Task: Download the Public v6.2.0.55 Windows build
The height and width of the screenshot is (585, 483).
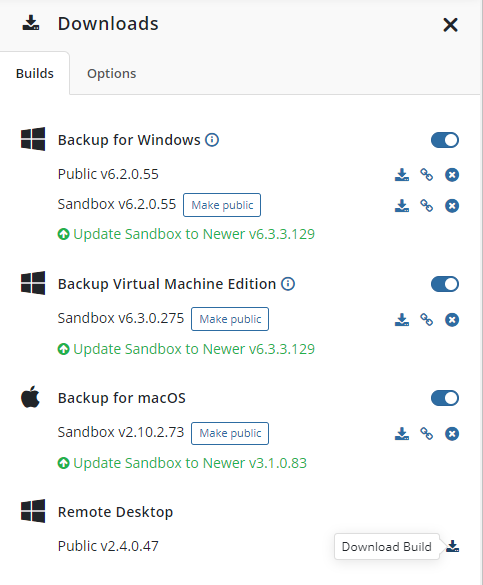Action: tap(402, 175)
